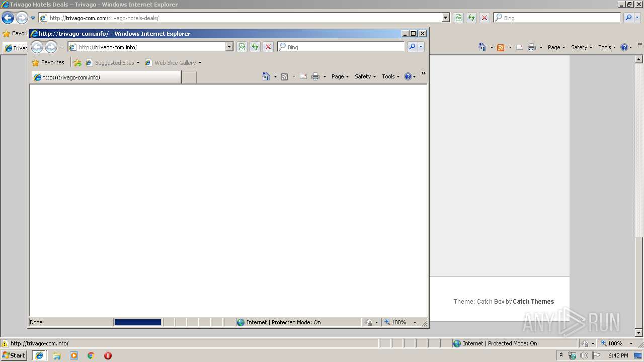
Task: Open address bar dropdown in front window
Action: click(229, 47)
